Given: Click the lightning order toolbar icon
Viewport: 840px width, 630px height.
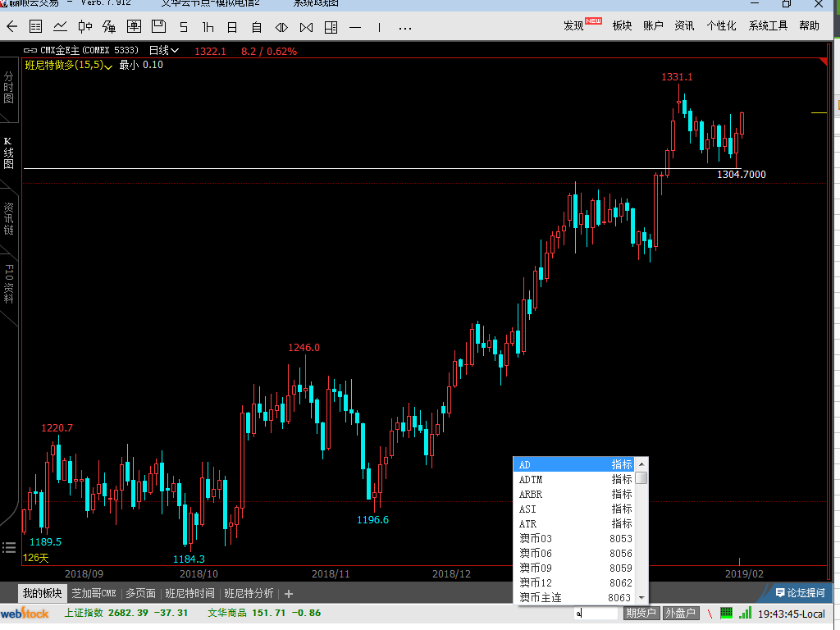Looking at the screenshot, I should 109,27.
